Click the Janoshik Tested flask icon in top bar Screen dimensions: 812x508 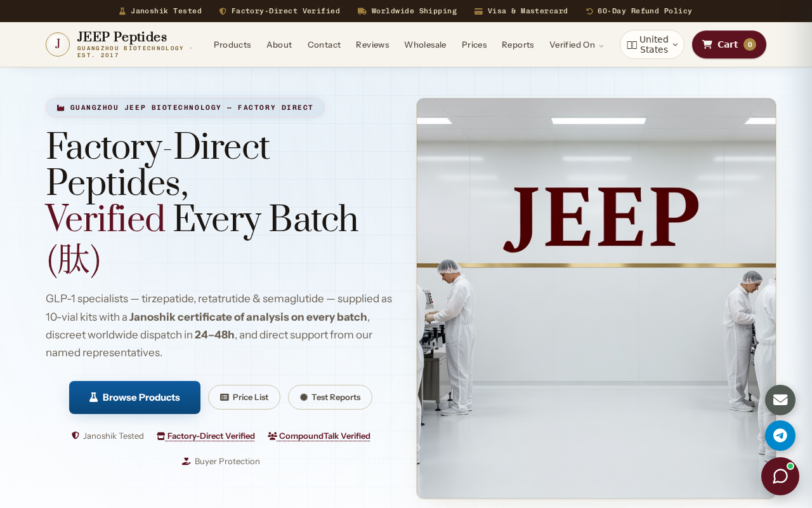pos(122,11)
